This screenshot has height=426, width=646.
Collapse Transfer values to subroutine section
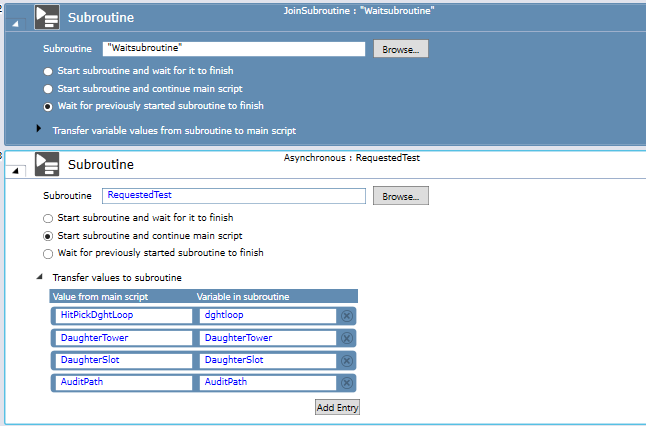40,277
